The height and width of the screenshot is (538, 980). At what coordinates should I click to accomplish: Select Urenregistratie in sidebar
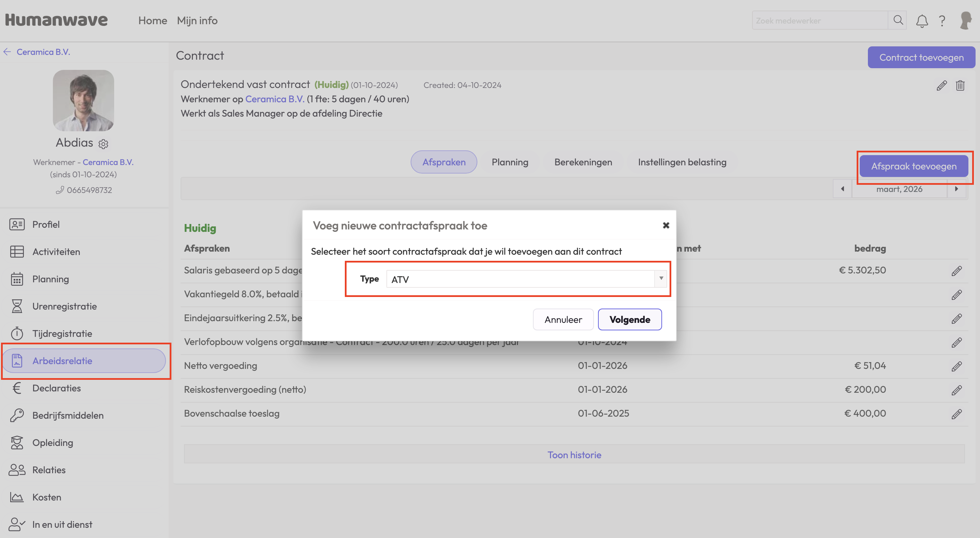pos(64,306)
